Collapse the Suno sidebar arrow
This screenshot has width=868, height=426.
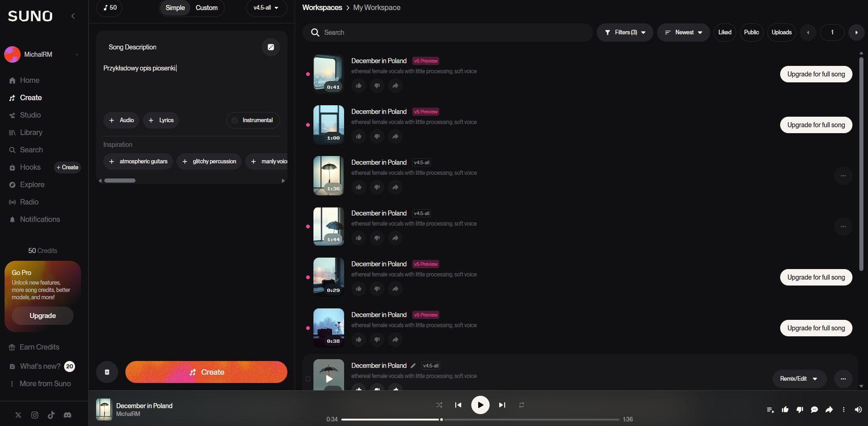(x=73, y=16)
